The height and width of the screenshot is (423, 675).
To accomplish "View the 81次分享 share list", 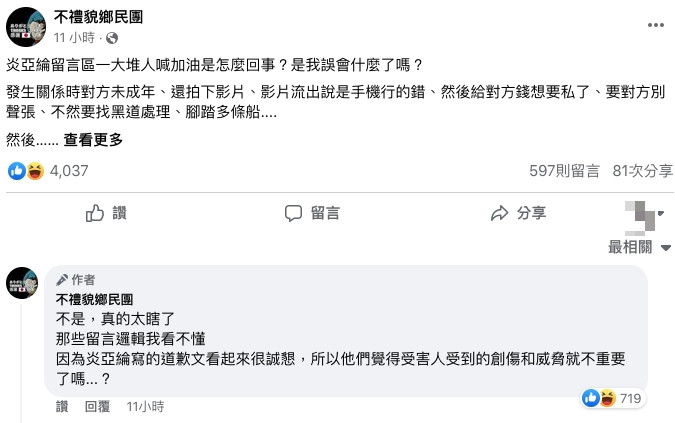I will pyautogui.click(x=642, y=171).
